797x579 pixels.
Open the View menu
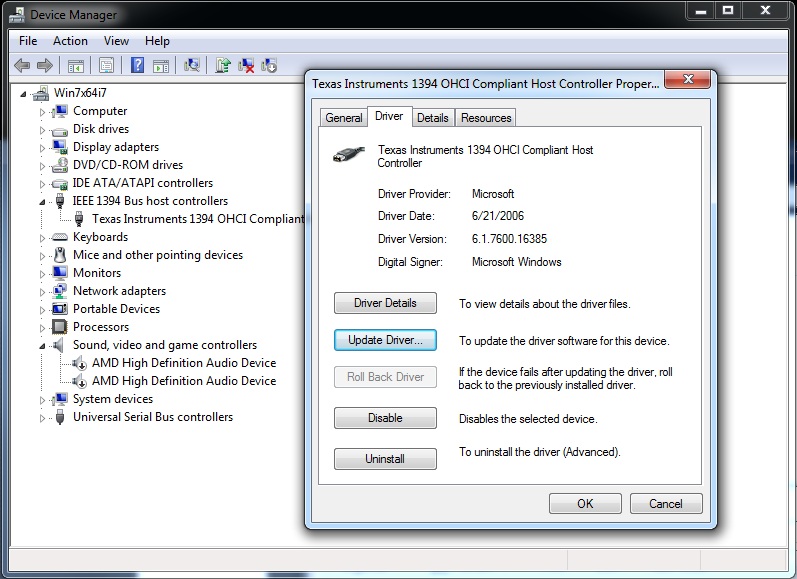coord(116,41)
